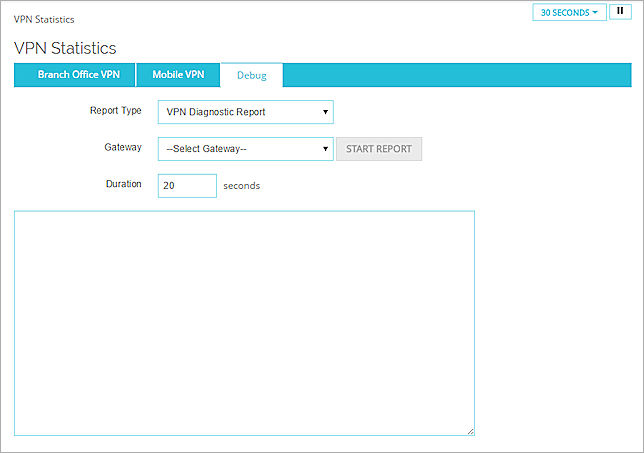
Task: Click the VPN Statistics breadcrumb at top
Action: pos(44,19)
